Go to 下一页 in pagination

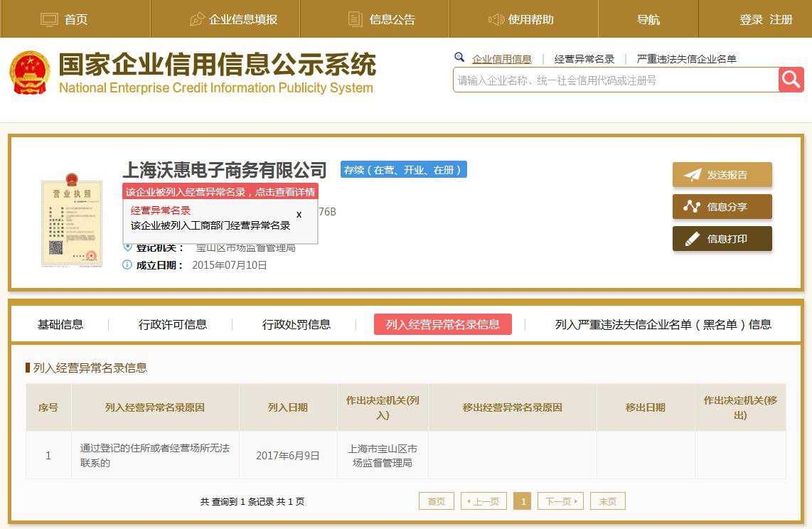[560, 501]
